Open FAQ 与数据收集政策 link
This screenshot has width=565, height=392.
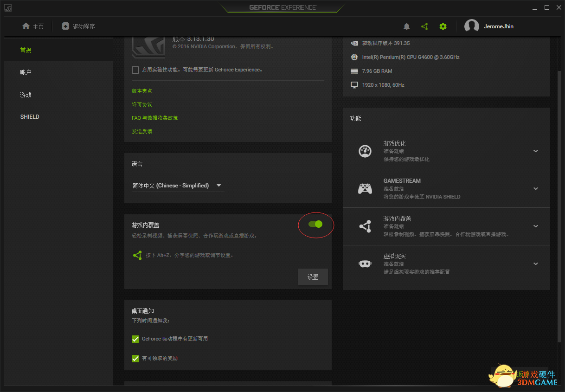click(155, 118)
